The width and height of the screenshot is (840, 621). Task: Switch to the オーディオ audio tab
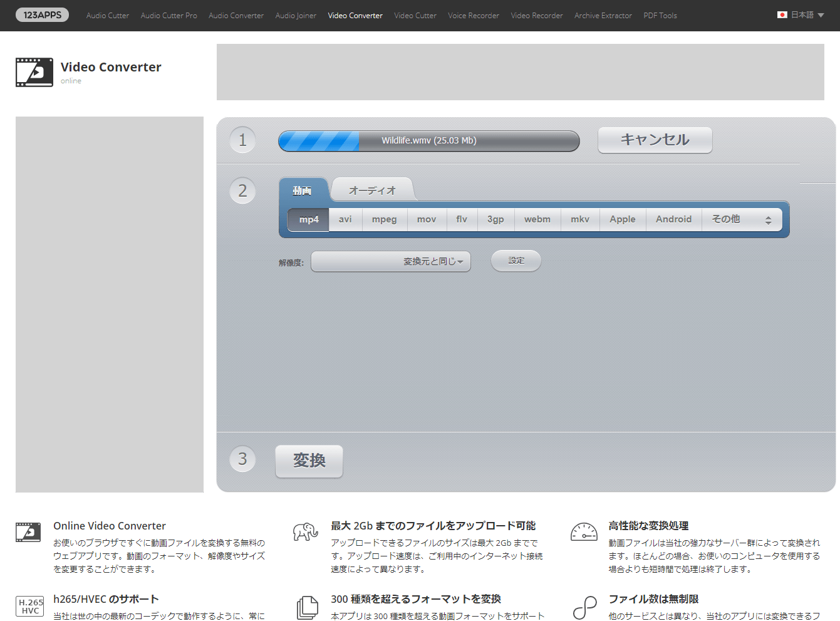point(372,190)
